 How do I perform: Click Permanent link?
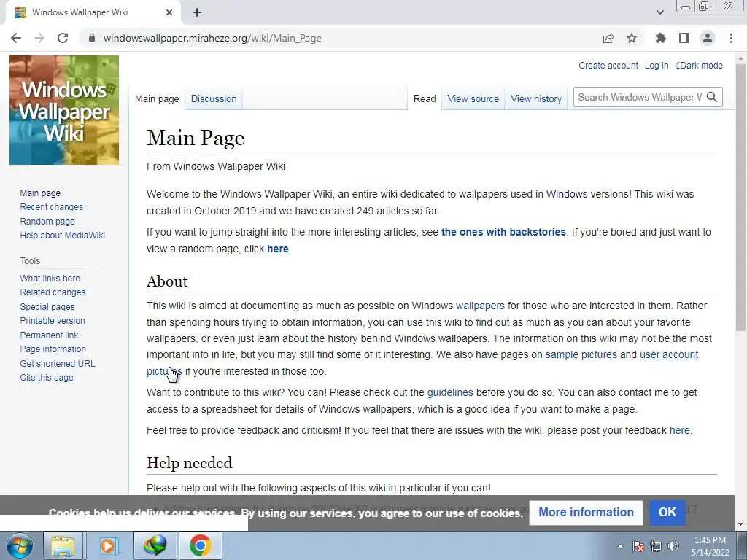tap(49, 335)
